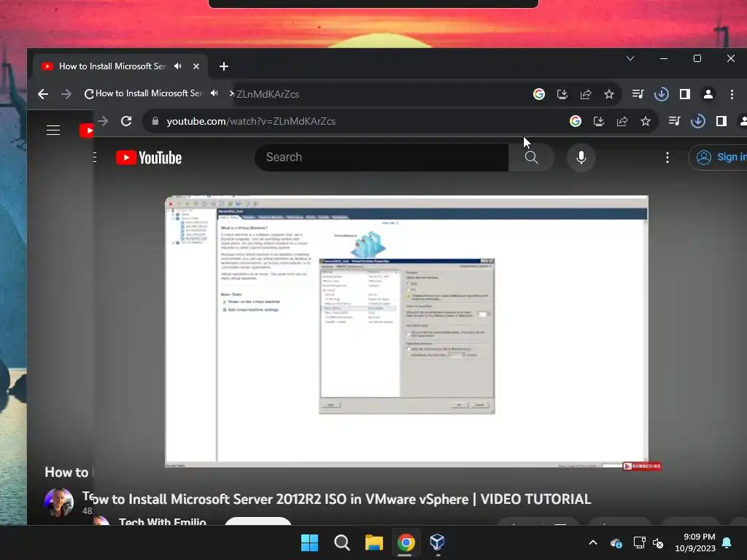Click the magnifier search button on YouTube
Viewport: 747px width, 560px height.
tap(531, 157)
